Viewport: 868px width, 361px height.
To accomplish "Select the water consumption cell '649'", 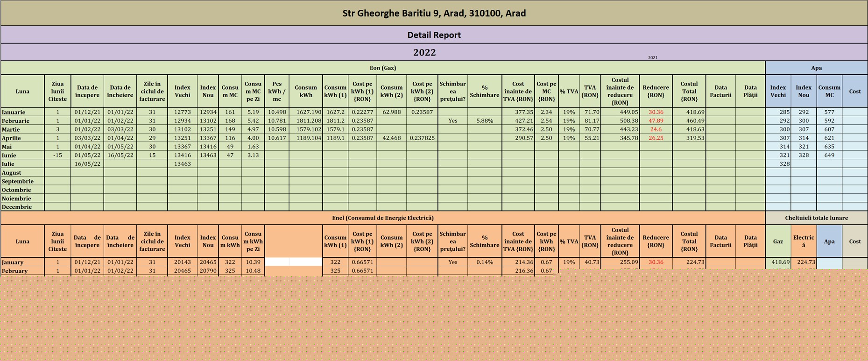I will click(x=829, y=156).
